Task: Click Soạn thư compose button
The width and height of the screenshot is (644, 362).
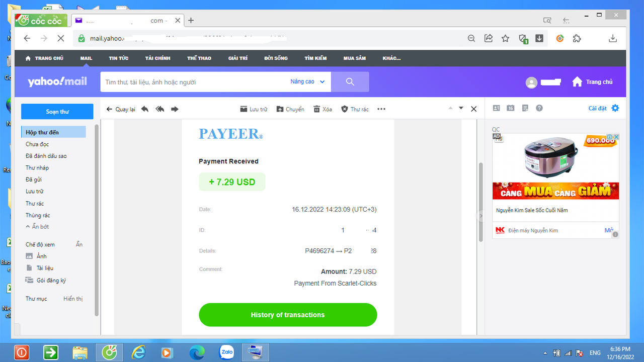Action: click(x=57, y=112)
